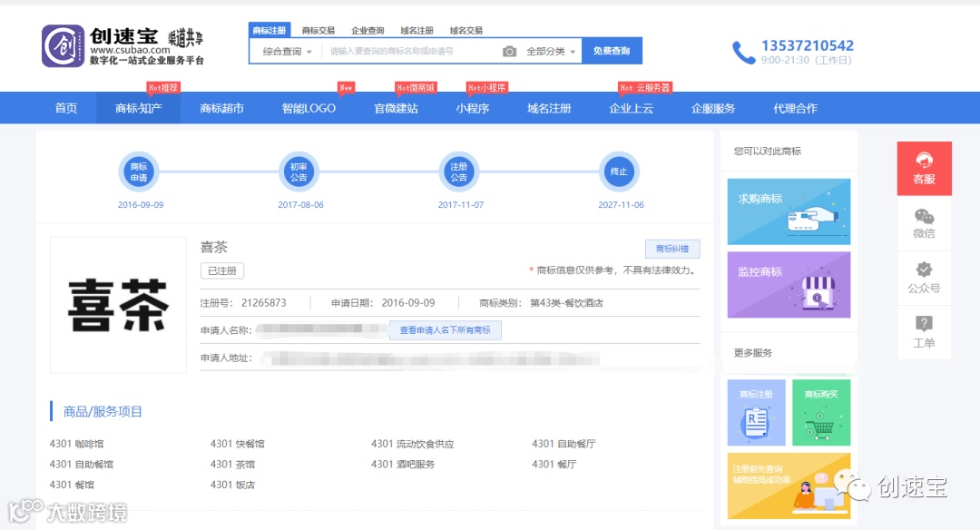Click the 终止 timeline circle
Screen dimensions: 980x530
click(619, 172)
